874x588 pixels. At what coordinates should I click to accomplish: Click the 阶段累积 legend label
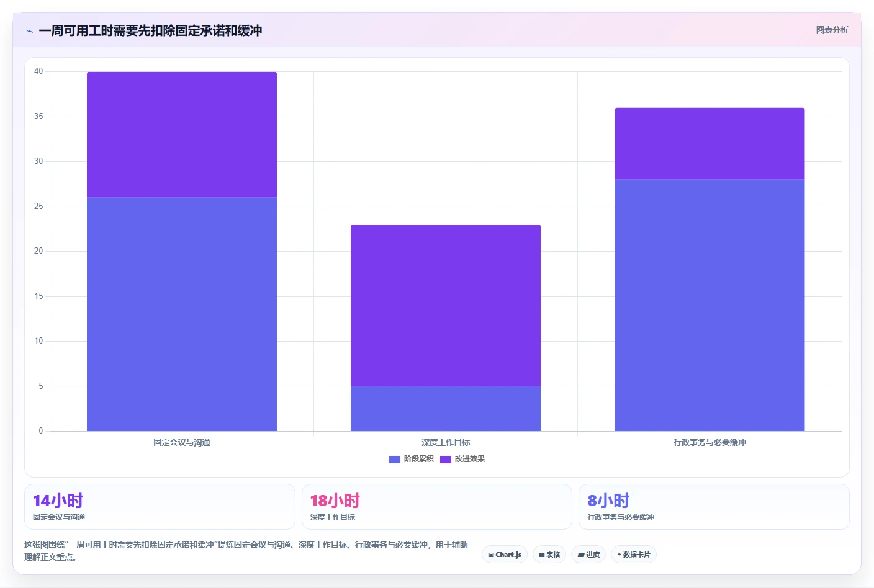click(419, 459)
